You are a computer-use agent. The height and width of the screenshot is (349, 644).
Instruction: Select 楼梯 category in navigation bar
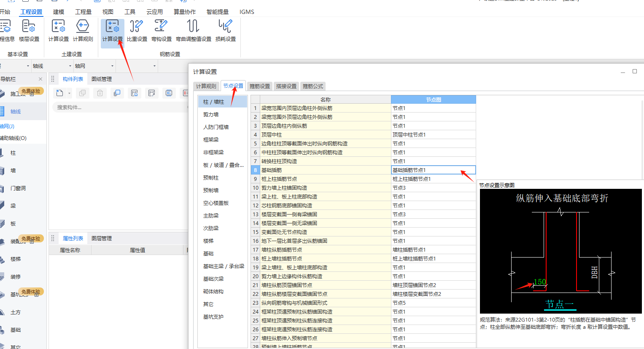[16, 259]
